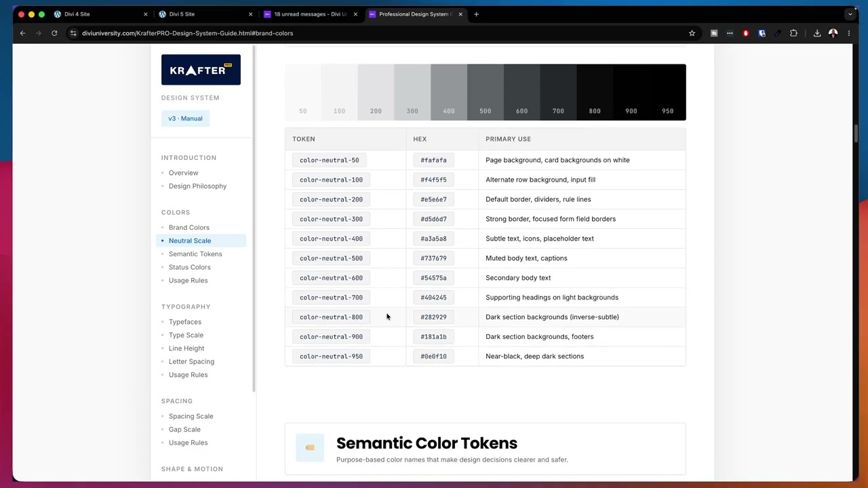This screenshot has height=488, width=868.
Task: Open the Chrome three-dot menu
Action: [849, 33]
